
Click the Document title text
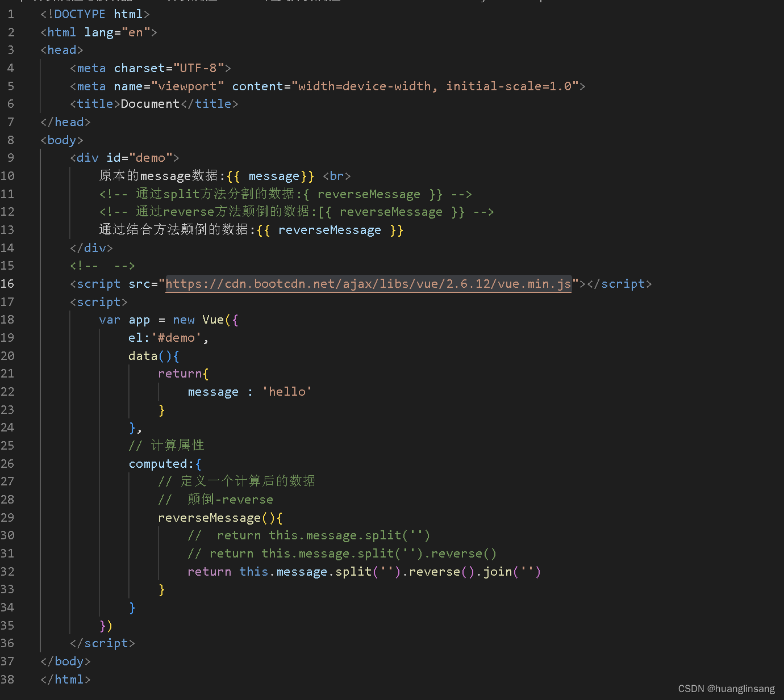(150, 104)
